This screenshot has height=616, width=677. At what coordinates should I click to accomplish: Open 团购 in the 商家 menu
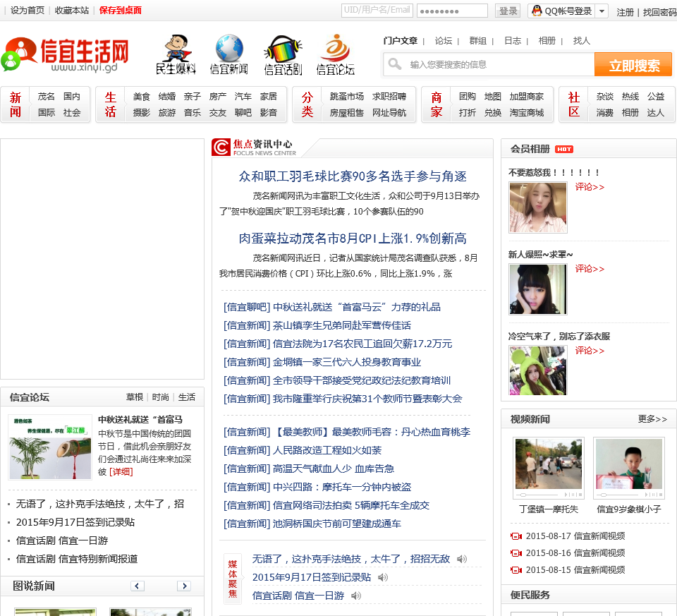coord(467,97)
